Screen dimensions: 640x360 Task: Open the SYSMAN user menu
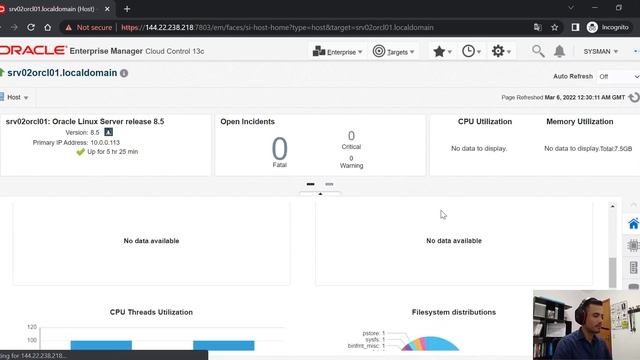tap(600, 51)
